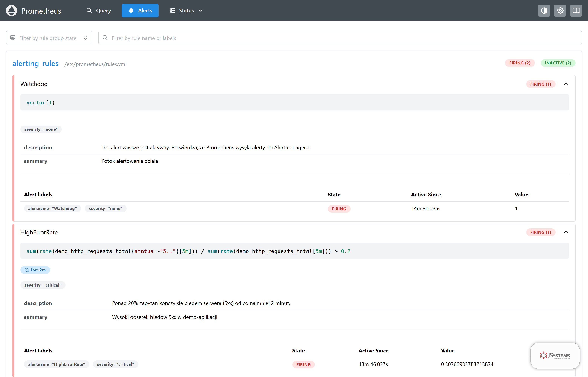Toggle the light/dark theme icon

(x=544, y=11)
